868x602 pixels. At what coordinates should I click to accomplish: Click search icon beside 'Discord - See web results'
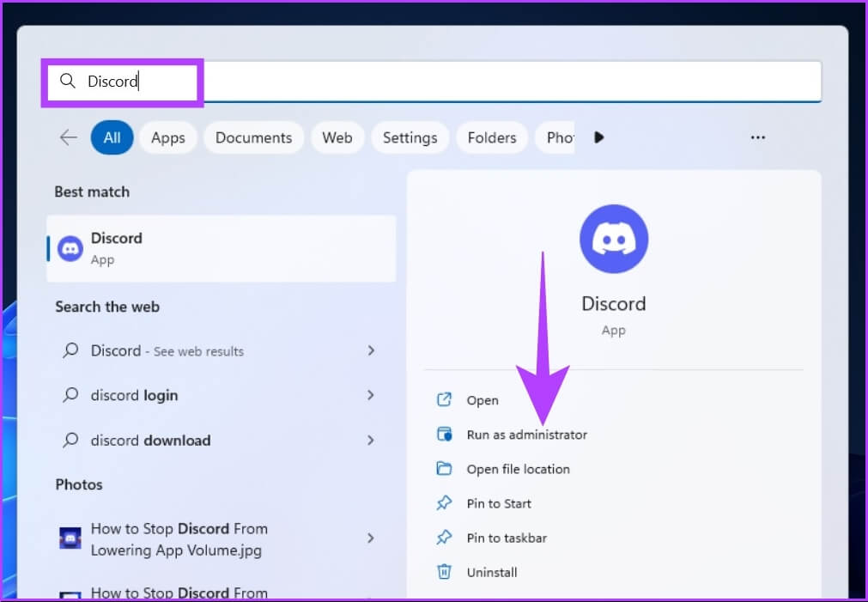(x=70, y=350)
